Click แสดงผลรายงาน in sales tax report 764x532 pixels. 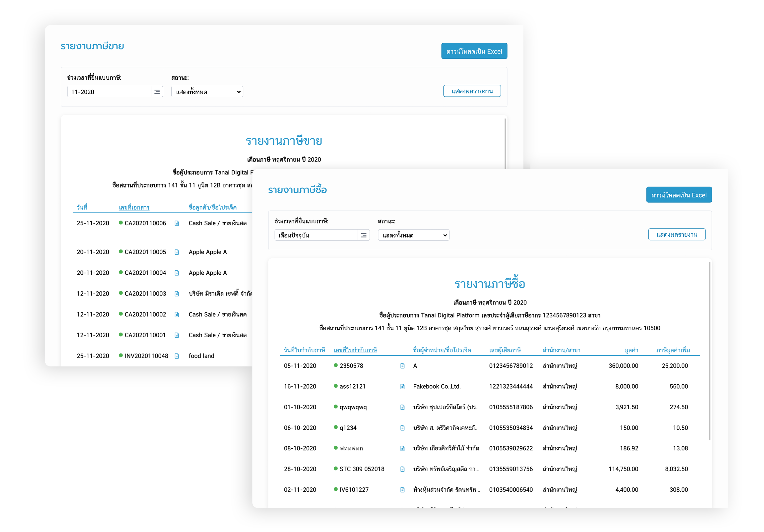click(472, 91)
